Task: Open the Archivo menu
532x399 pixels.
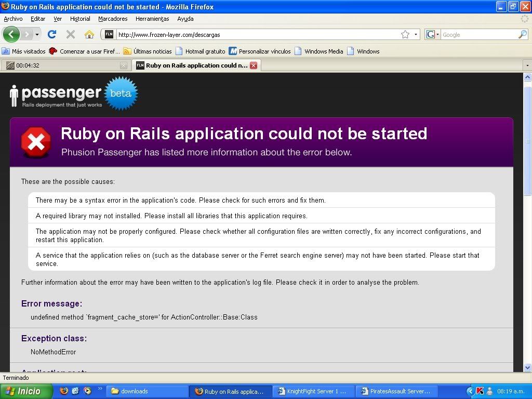Action: (13, 19)
